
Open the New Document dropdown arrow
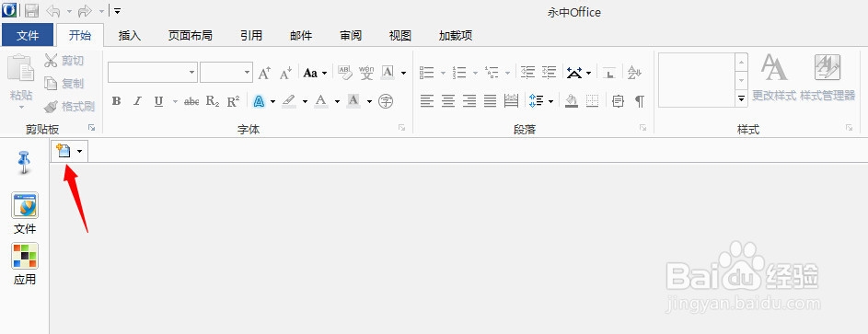tap(80, 152)
